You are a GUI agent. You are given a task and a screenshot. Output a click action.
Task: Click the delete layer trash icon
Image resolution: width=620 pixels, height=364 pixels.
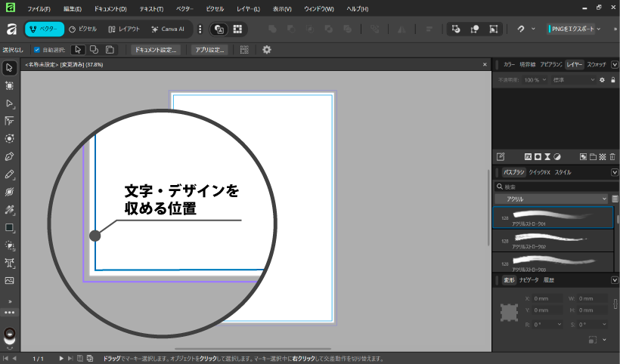coord(612,157)
